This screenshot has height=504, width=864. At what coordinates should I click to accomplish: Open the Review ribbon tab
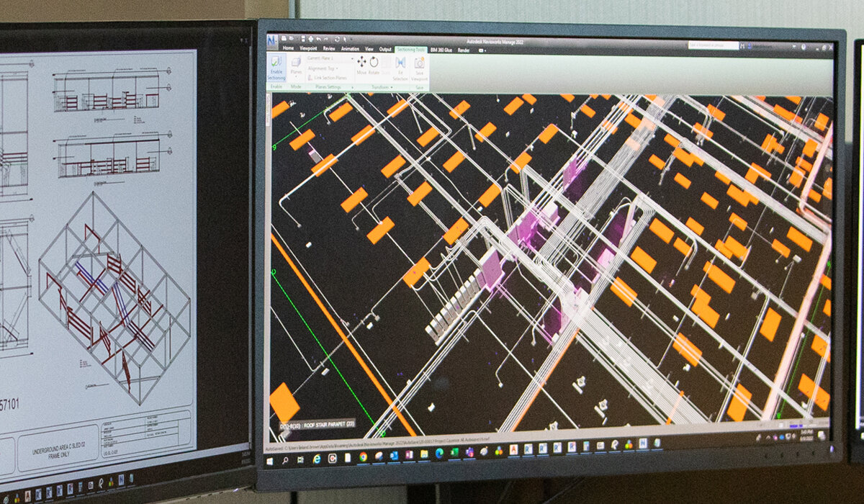tap(328, 49)
